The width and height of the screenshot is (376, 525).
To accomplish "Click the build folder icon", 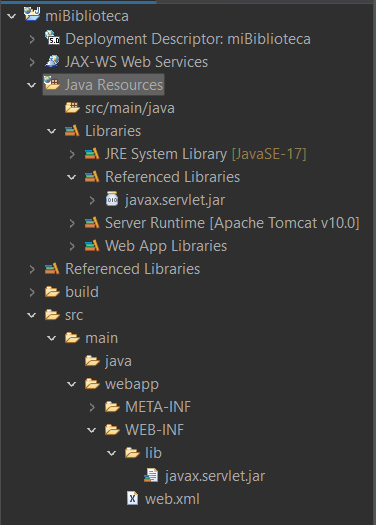I will tap(52, 292).
